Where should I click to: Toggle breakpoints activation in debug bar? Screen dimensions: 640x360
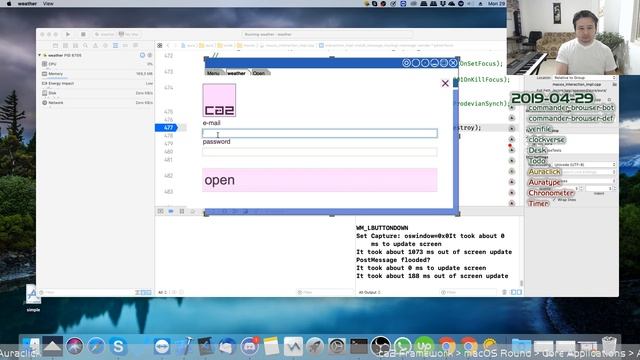[171, 211]
